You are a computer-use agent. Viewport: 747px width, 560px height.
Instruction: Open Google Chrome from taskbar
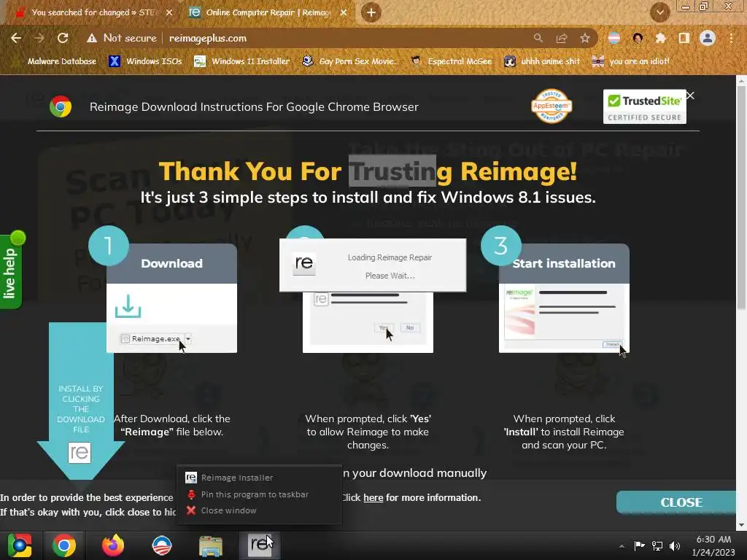(x=64, y=545)
